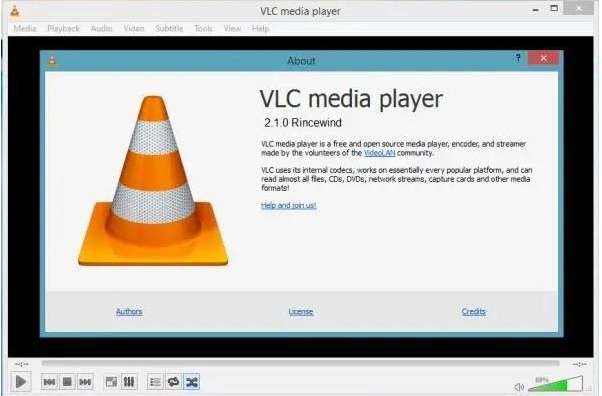This screenshot has width=602, height=396.
Task: Adjust the volume slider
Action: pos(555,384)
